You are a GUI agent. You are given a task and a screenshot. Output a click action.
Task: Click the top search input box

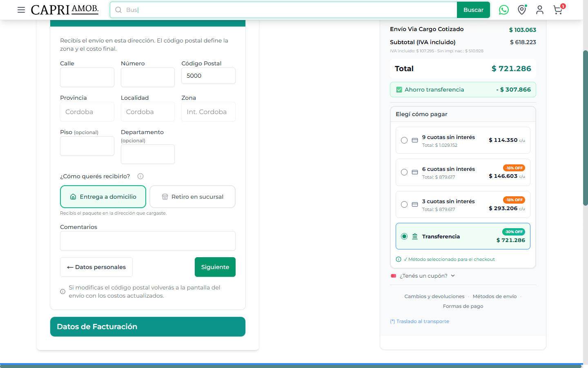point(283,10)
